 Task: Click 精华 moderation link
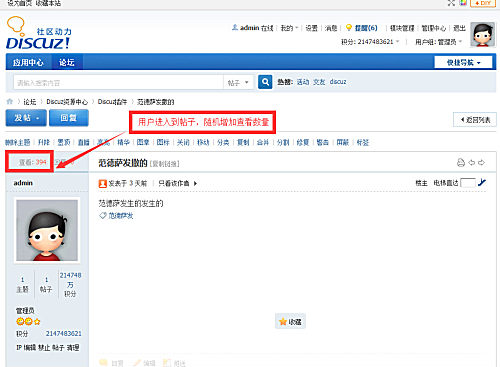tap(123, 142)
